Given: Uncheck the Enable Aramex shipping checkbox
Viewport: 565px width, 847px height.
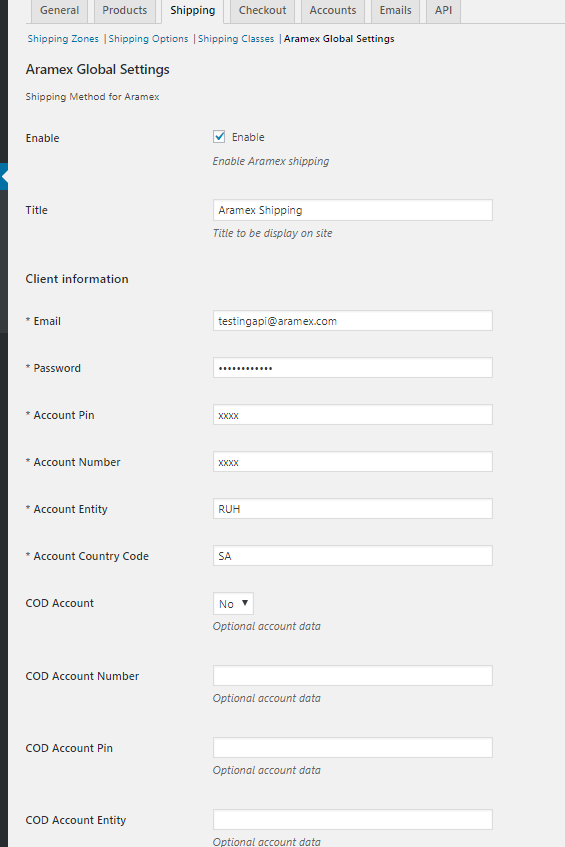Looking at the screenshot, I should (x=219, y=137).
